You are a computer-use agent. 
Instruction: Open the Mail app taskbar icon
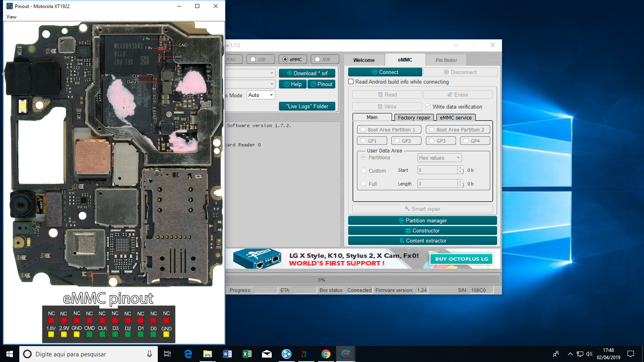tap(266, 354)
